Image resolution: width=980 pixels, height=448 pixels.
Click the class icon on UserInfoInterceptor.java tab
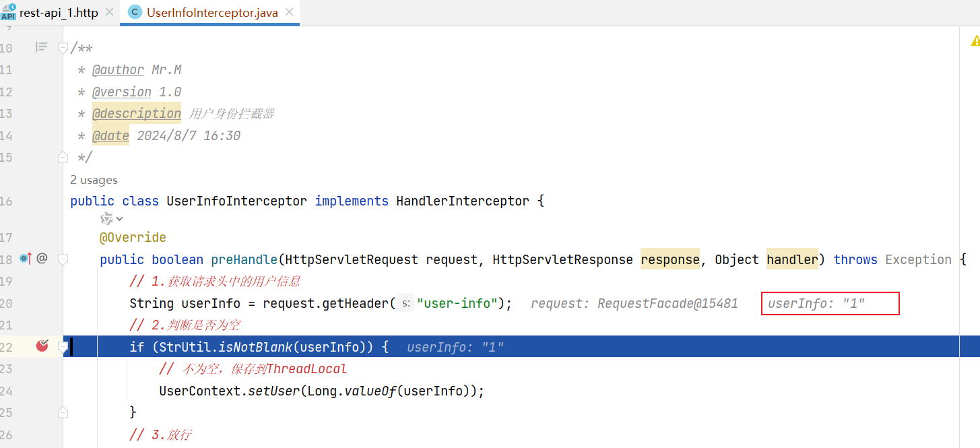[135, 12]
